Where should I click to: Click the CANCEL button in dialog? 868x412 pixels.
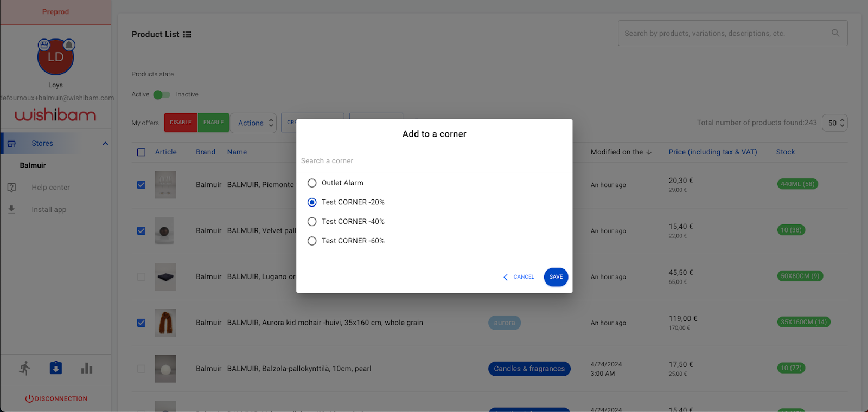(x=519, y=277)
